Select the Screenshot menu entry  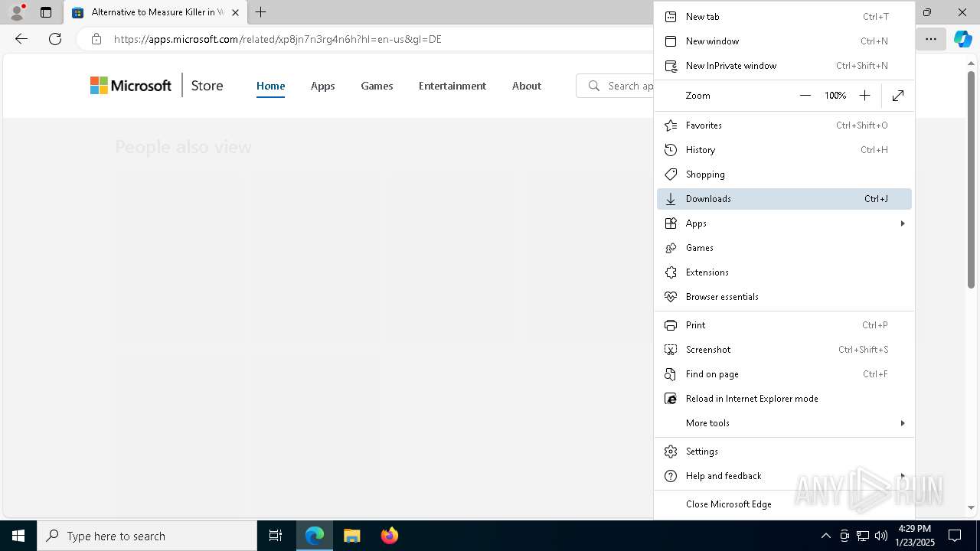784,349
